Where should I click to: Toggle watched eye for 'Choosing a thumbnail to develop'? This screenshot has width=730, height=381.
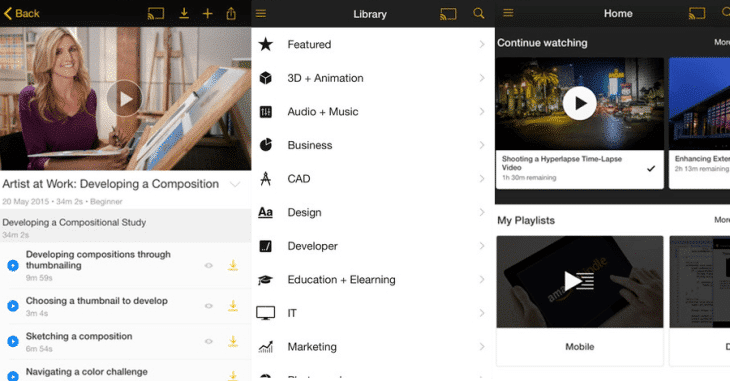[x=209, y=306]
